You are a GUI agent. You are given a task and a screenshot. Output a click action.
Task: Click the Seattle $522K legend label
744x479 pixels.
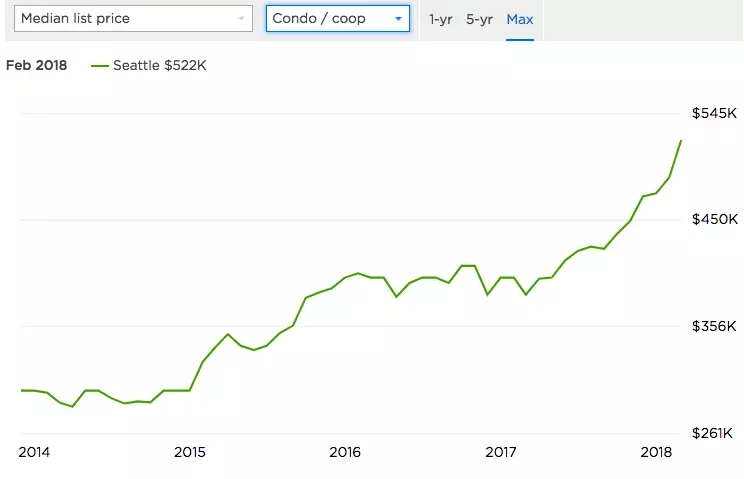coord(159,66)
